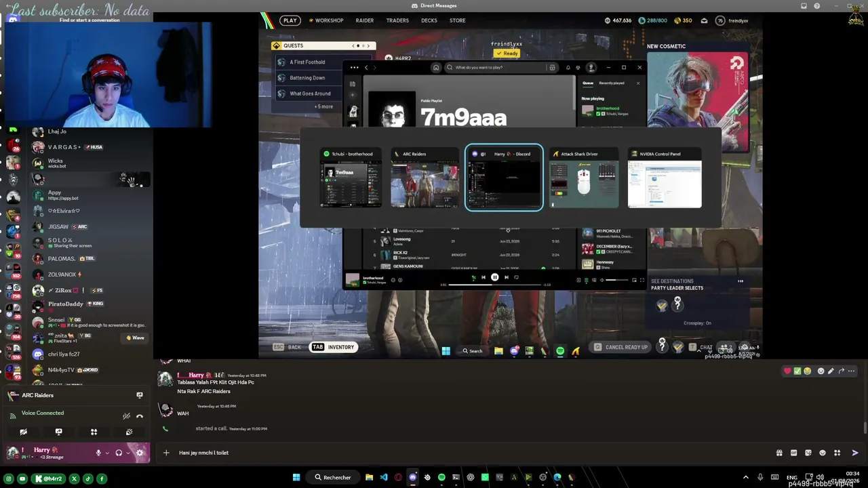Go back in Spotify navigation
The image size is (868, 488).
pyautogui.click(x=366, y=68)
